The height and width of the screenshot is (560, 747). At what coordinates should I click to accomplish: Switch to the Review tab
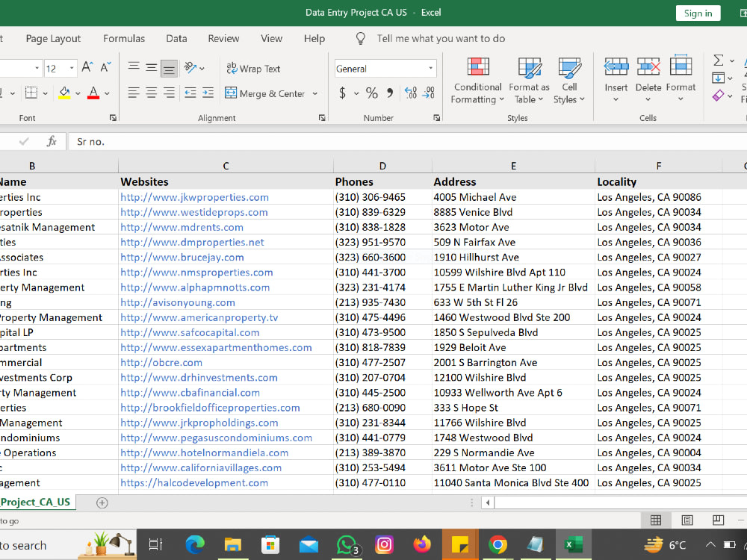[x=223, y=39]
